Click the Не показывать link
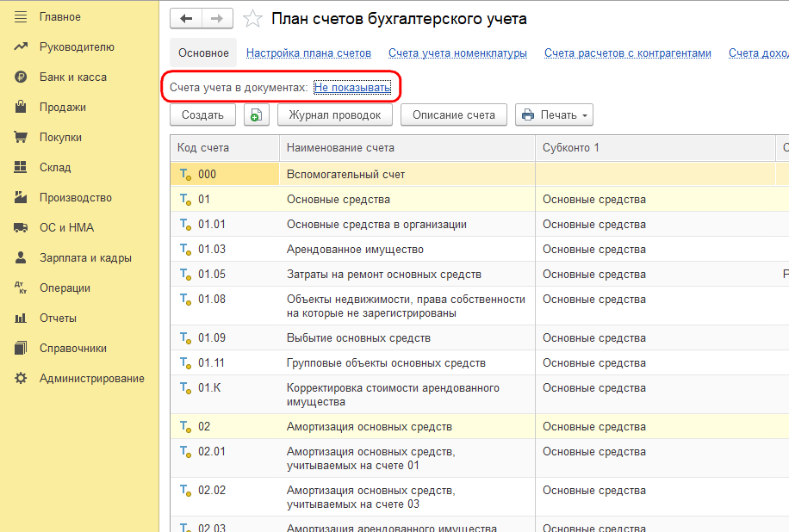 tap(352, 88)
